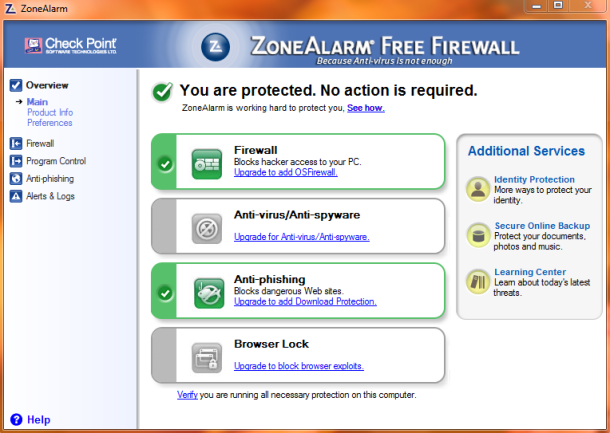Click the Overview checkmark icon in sidebar
The image size is (610, 433).
coord(16,85)
